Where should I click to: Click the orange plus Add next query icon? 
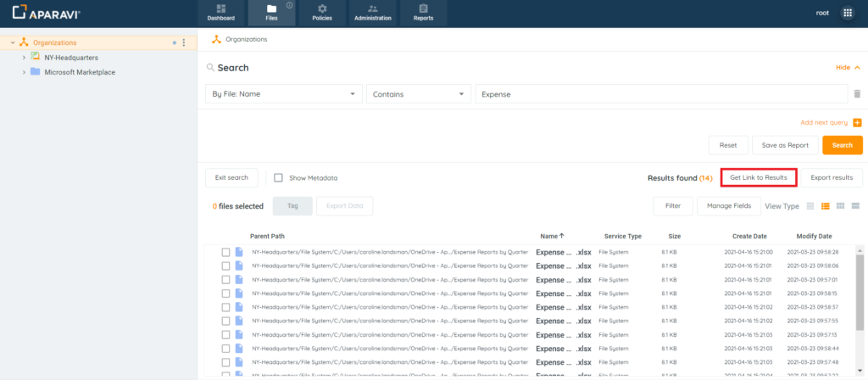point(857,123)
